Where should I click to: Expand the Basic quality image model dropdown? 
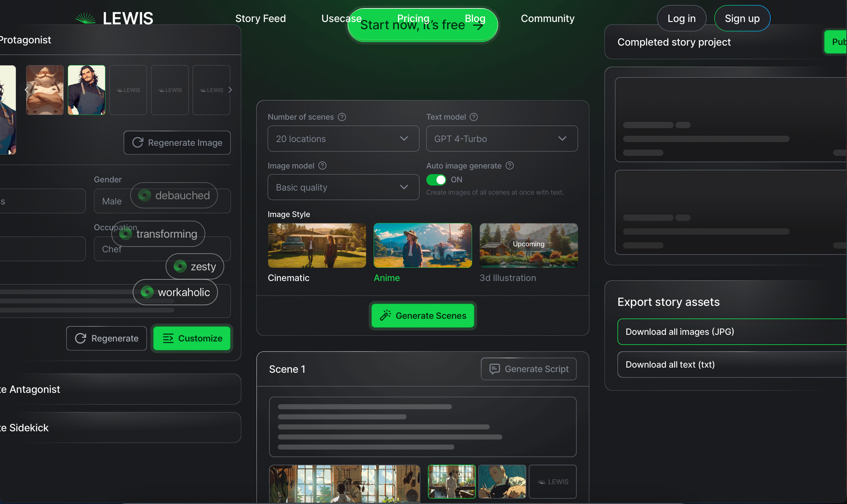(x=343, y=187)
